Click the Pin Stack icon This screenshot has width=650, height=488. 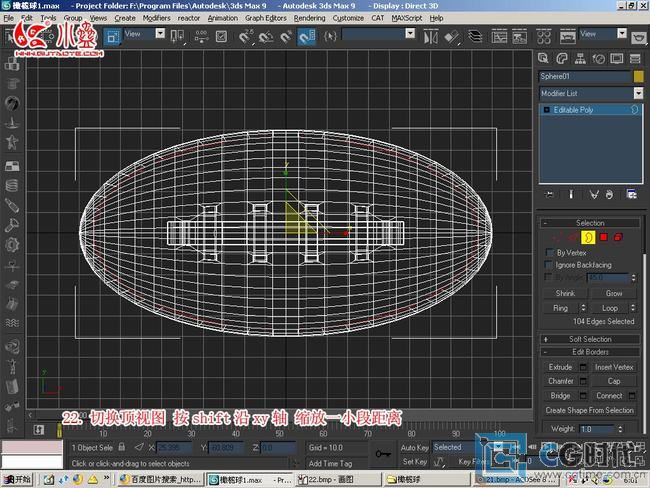(549, 194)
